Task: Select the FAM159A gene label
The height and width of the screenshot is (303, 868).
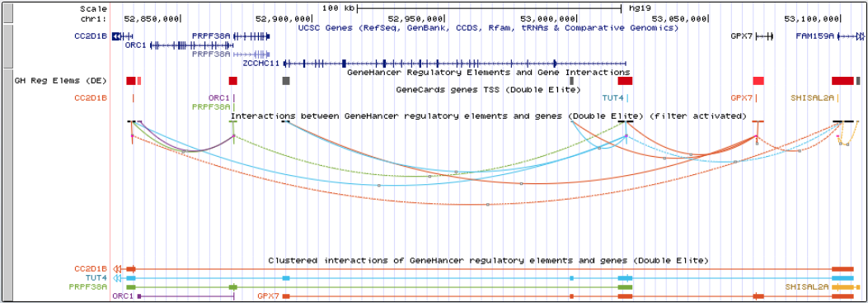Action: 815,36
